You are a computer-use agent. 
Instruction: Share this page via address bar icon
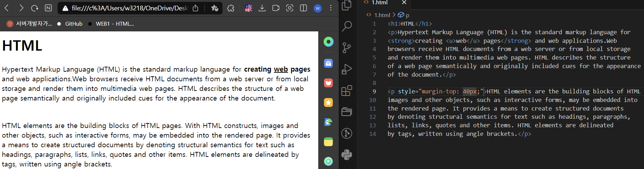[x=195, y=8]
